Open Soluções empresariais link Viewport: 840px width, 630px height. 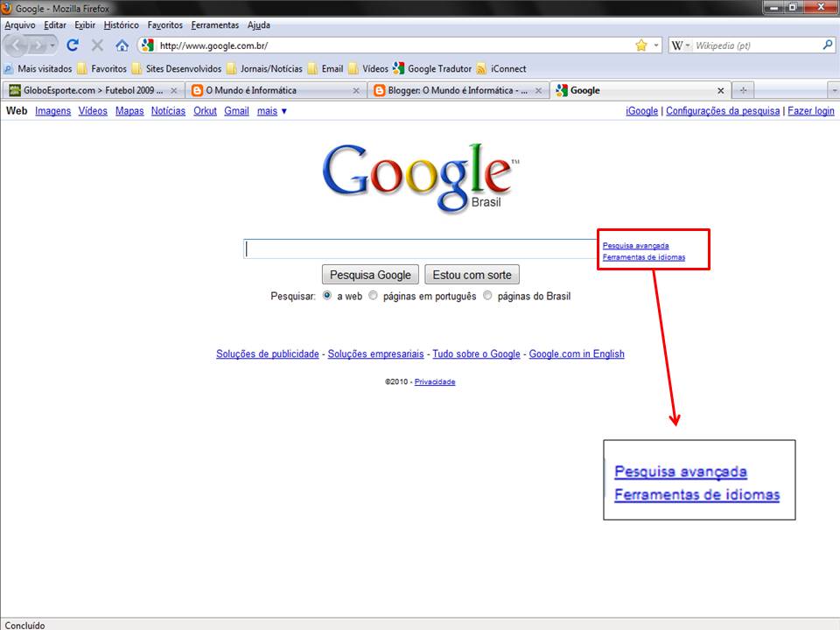pyautogui.click(x=375, y=353)
